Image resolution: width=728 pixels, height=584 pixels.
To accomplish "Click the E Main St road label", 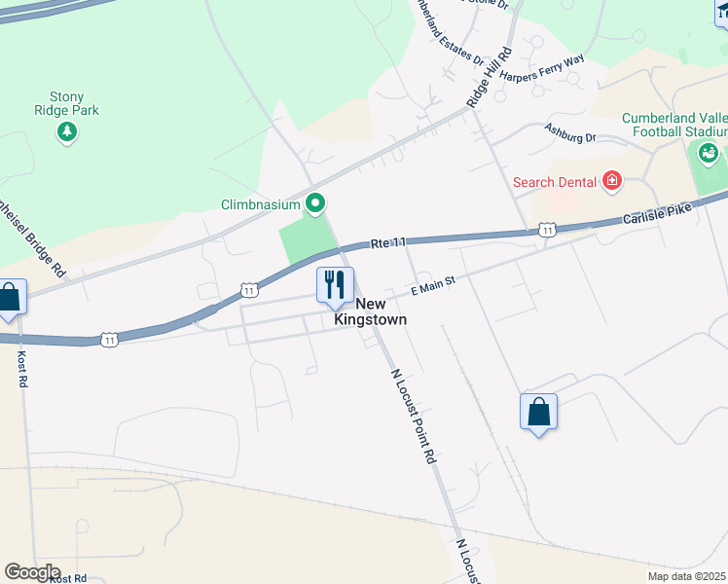I will [433, 285].
